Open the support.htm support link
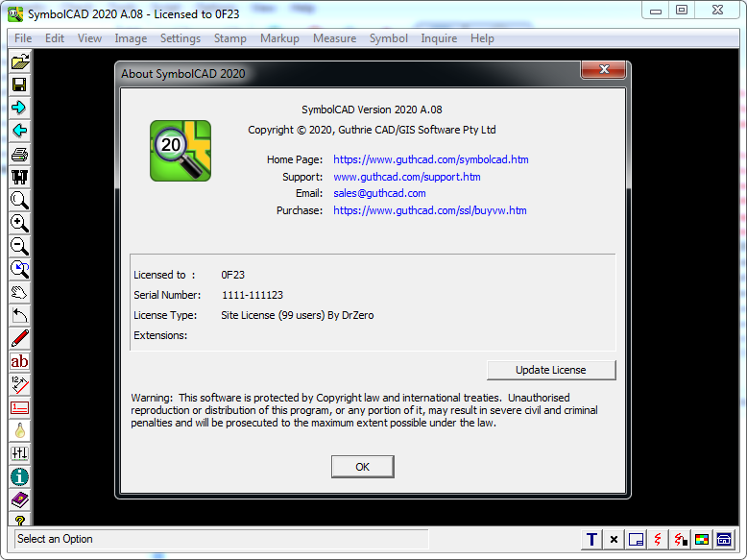The width and height of the screenshot is (747, 560). click(x=407, y=177)
